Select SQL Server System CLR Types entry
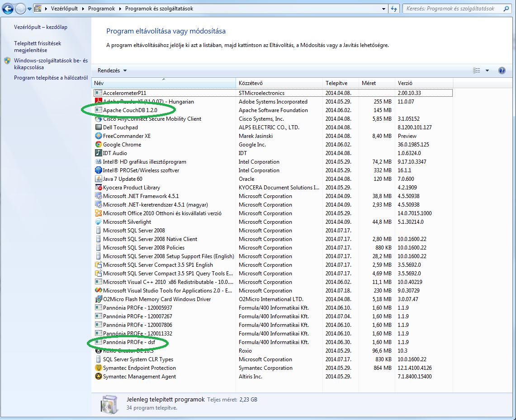The image size is (516, 420). [273, 359]
